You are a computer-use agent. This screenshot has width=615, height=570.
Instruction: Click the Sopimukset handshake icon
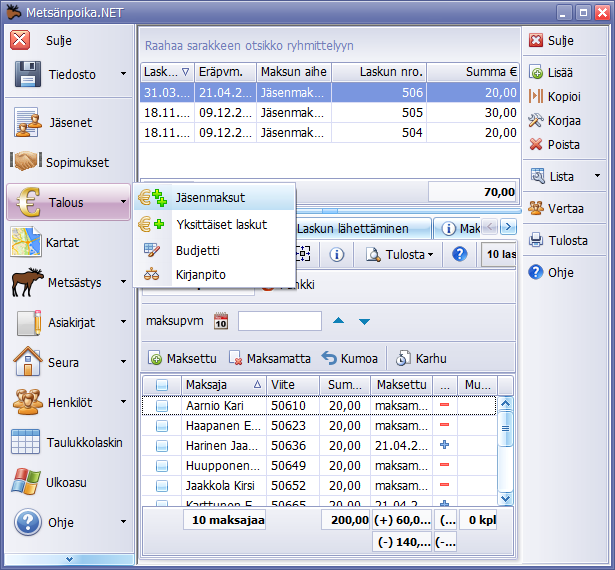click(27, 162)
